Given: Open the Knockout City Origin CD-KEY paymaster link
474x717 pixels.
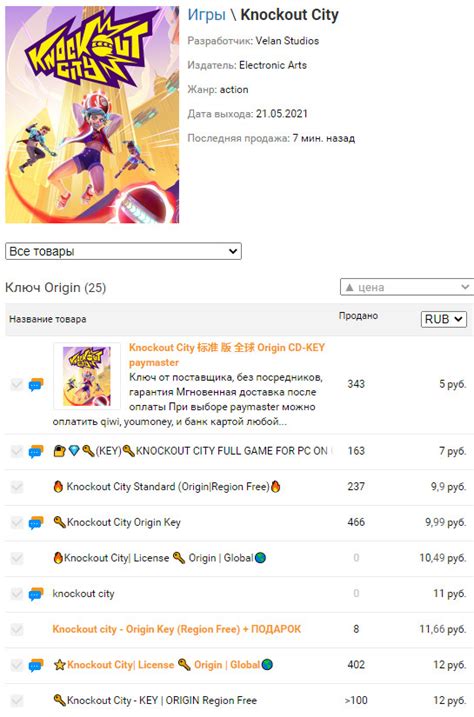Looking at the screenshot, I should [x=227, y=355].
